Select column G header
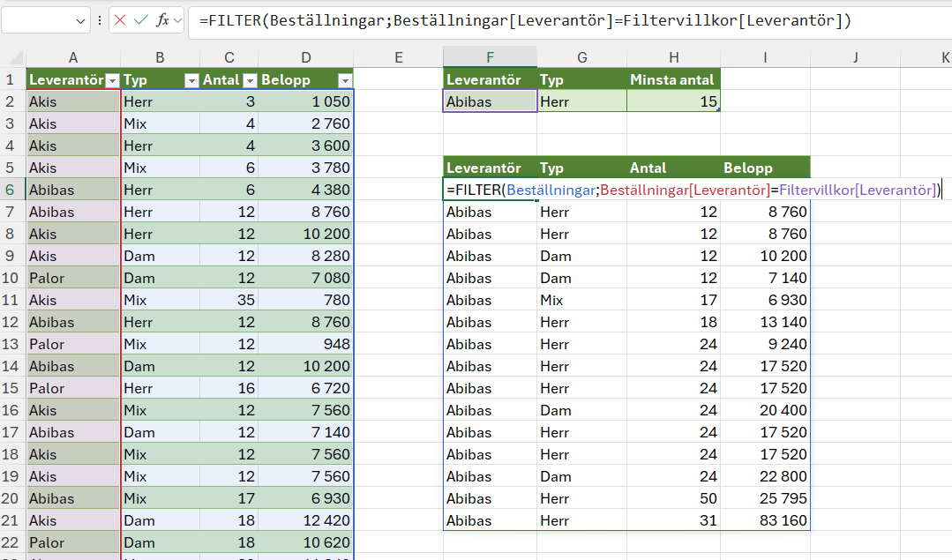Viewport: 952px width, 560px height. pyautogui.click(x=581, y=57)
